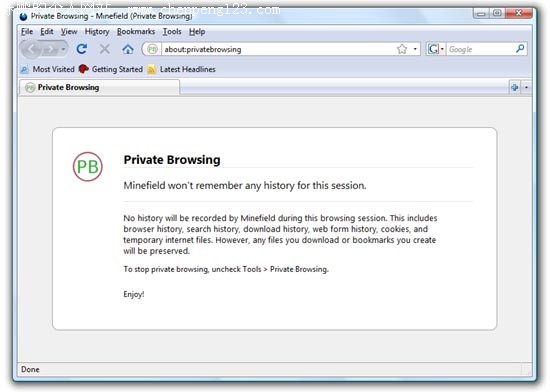550x392 pixels.
Task: Open a new tab with plus button
Action: pos(515,87)
